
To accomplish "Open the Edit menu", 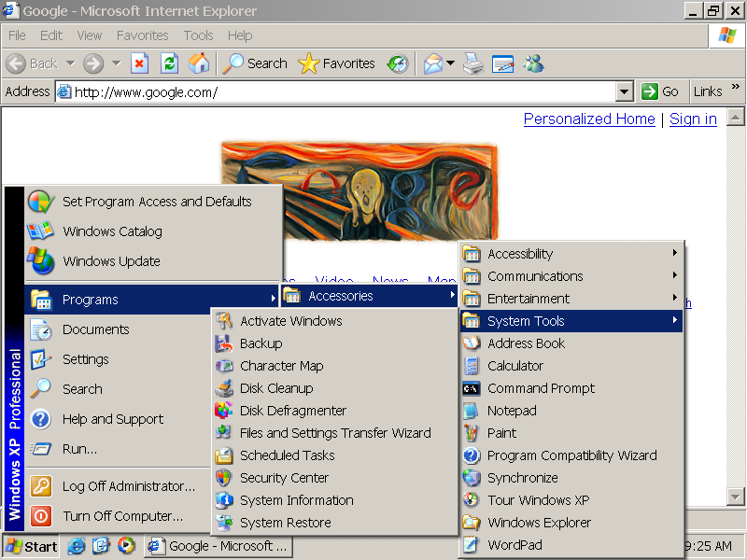I will (x=51, y=35).
